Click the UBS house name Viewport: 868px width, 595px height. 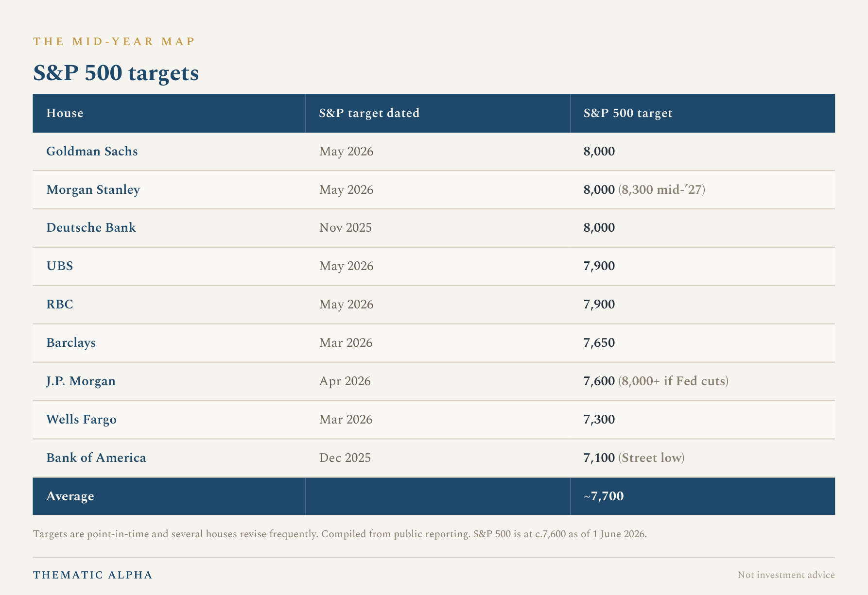[59, 266]
